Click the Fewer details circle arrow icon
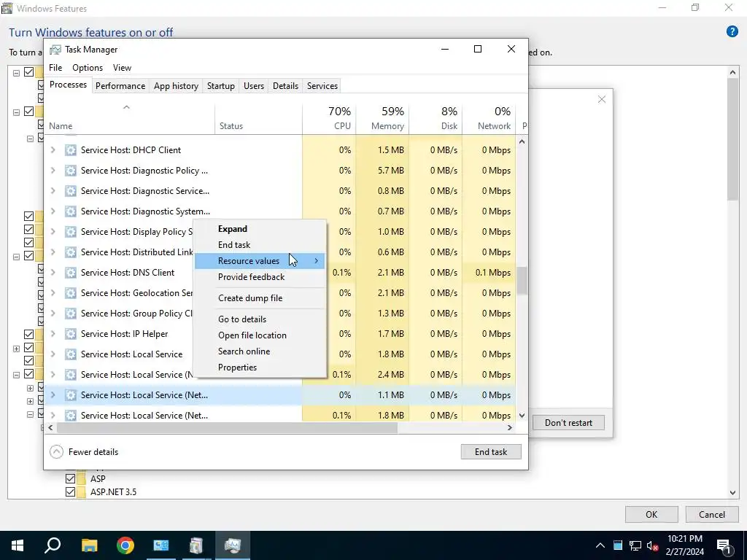The height and width of the screenshot is (560, 747). pyautogui.click(x=56, y=451)
